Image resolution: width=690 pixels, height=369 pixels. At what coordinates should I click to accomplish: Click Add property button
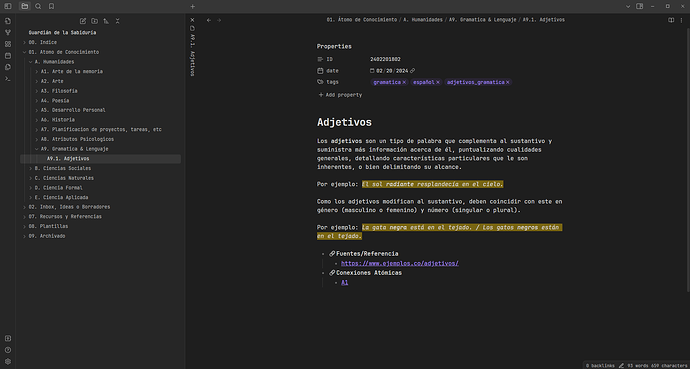pyautogui.click(x=340, y=95)
